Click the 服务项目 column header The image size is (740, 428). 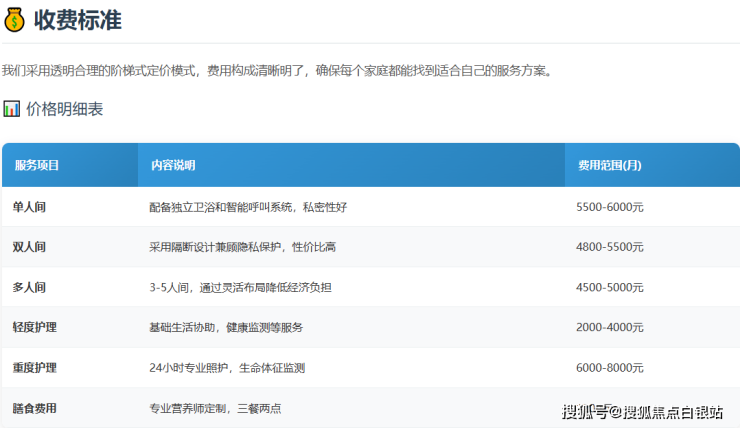point(36,165)
